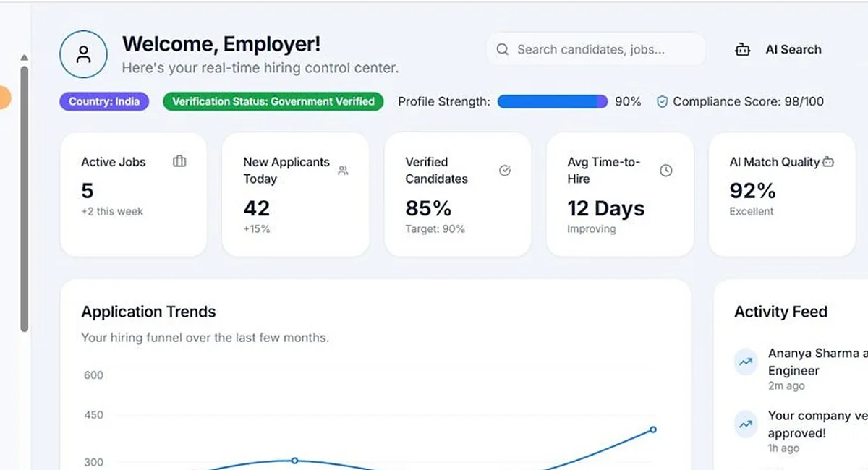Open the New Applicants Today card
The image size is (868, 470).
click(x=296, y=195)
